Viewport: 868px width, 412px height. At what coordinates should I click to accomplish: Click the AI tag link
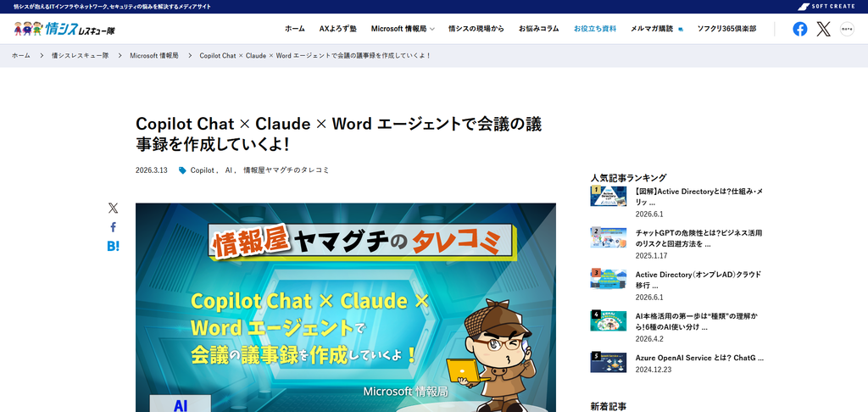[x=228, y=170]
